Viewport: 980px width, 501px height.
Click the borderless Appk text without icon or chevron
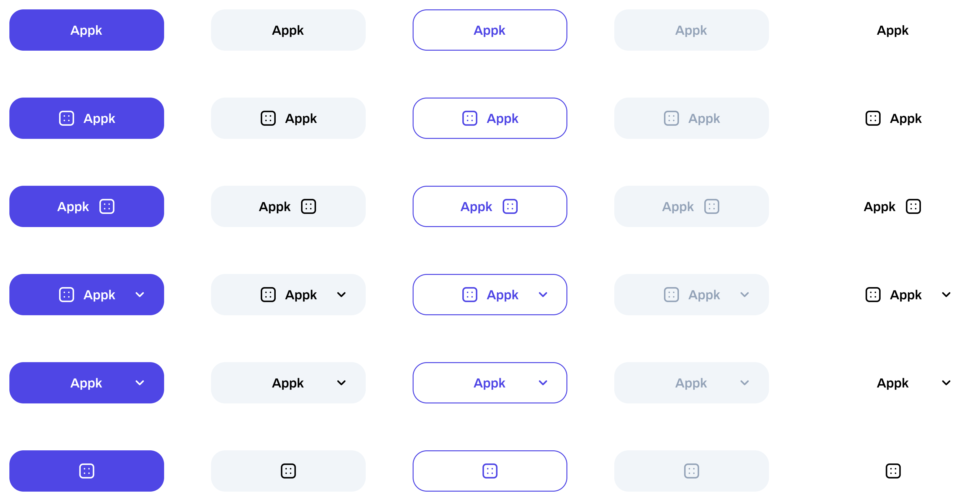pos(892,30)
